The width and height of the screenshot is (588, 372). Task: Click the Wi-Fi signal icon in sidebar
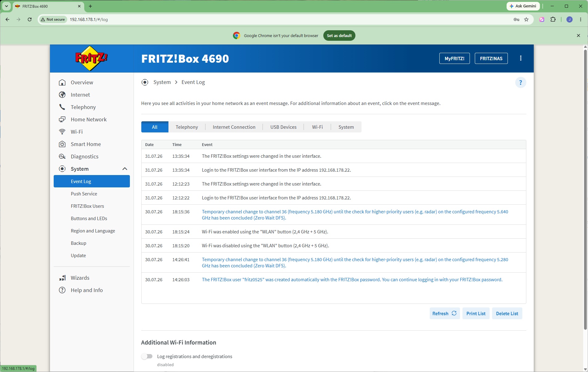(x=62, y=132)
